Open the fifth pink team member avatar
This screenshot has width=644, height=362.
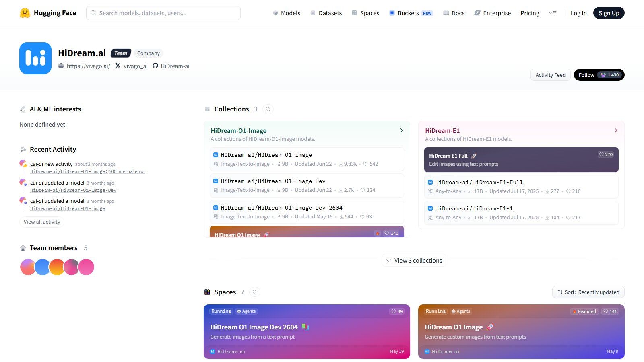[x=86, y=267]
